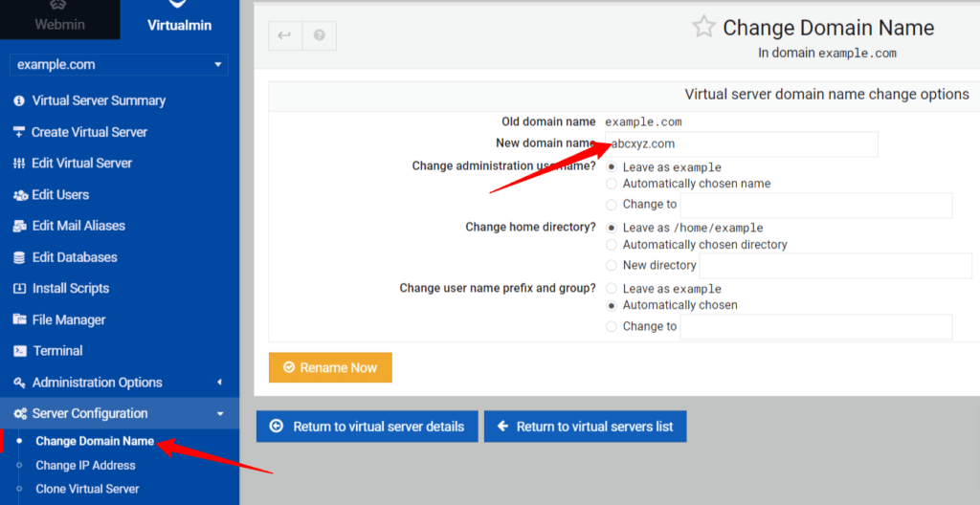Select Leave as example for administration username
This screenshot has height=505, width=980.
pyautogui.click(x=612, y=166)
